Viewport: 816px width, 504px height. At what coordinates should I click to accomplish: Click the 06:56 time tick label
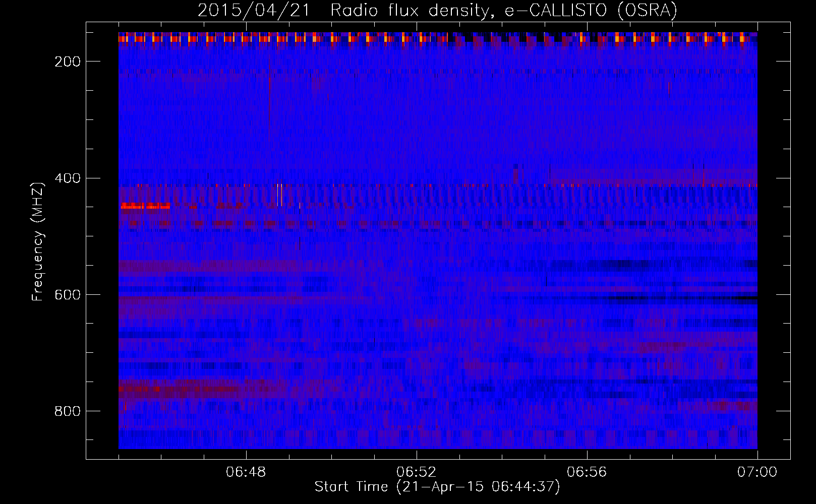coord(587,472)
